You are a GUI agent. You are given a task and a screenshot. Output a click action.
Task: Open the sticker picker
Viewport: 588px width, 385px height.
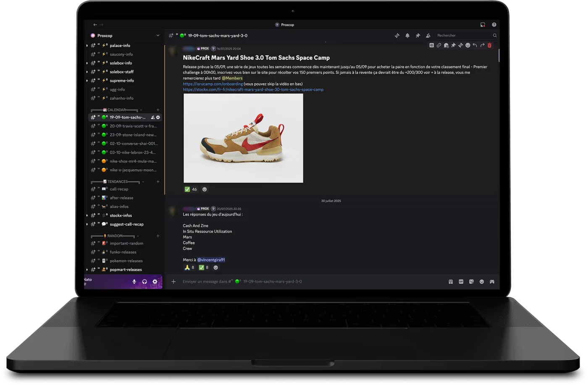click(x=471, y=282)
